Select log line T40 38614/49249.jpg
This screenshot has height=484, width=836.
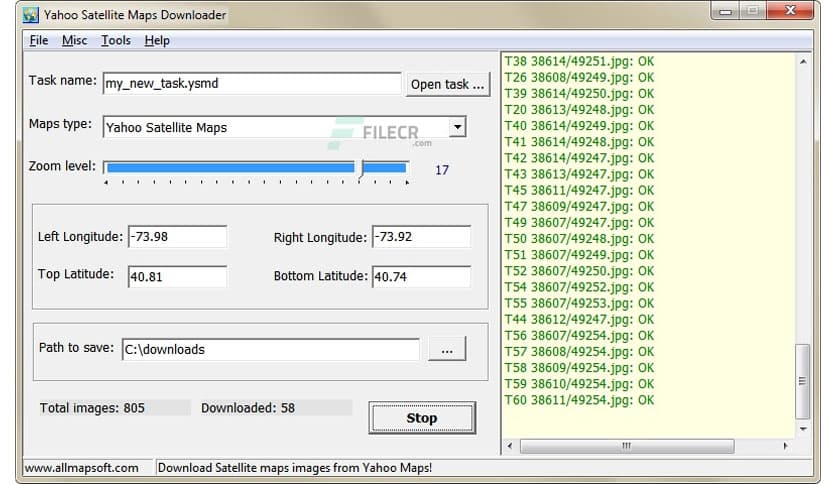pos(579,126)
